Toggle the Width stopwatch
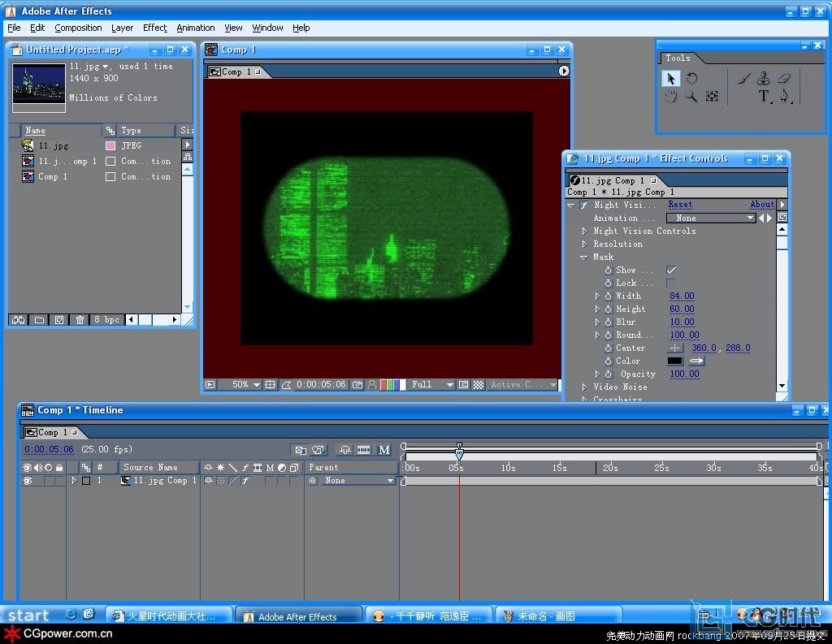Screen dimensions: 832x644 [x=608, y=296]
